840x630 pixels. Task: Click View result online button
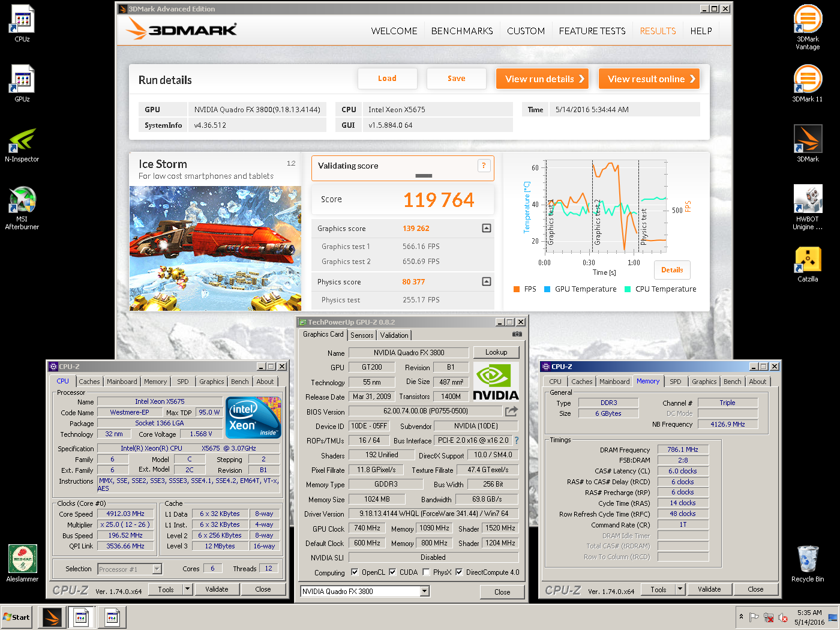[649, 79]
